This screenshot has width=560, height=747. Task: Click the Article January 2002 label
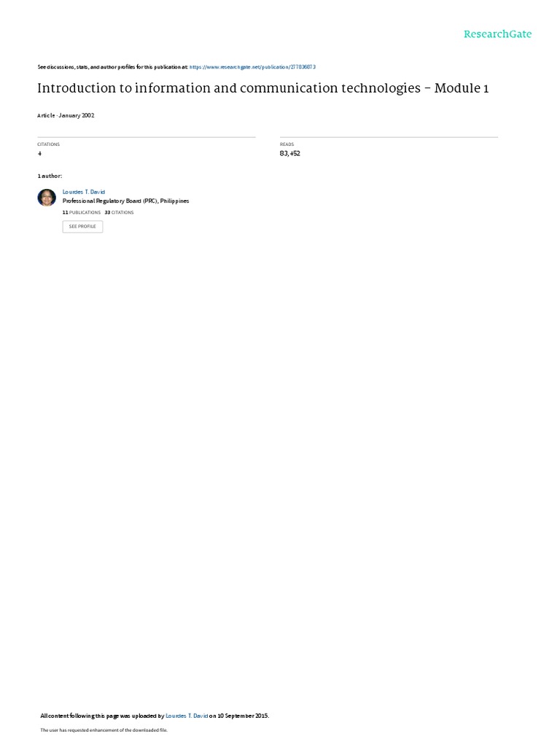66,115
